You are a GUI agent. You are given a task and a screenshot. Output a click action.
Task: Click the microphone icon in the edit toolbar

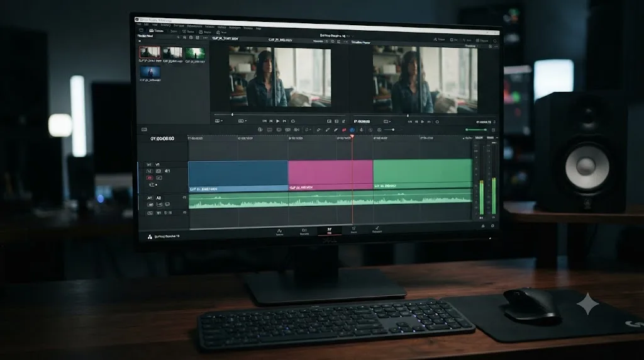pyautogui.click(x=362, y=130)
